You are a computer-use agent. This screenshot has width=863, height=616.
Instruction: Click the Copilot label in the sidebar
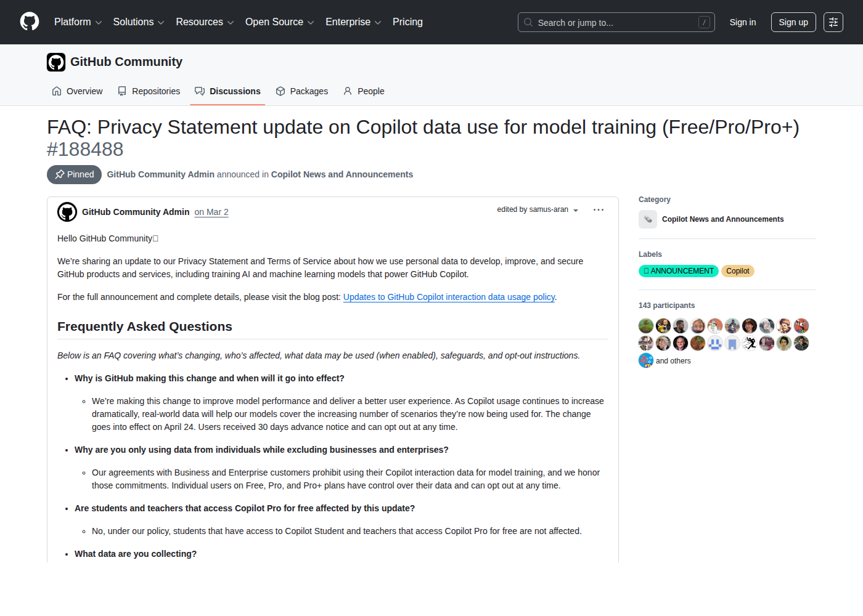point(737,270)
